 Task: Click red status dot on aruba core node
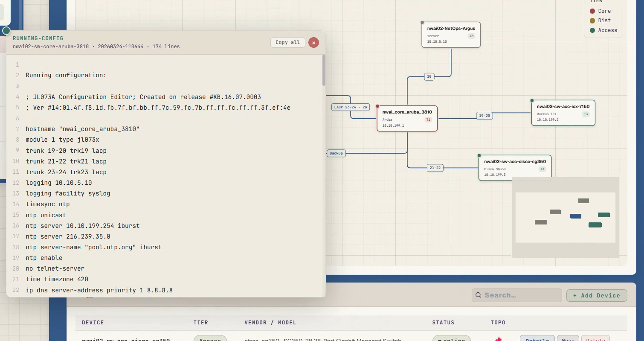377,106
